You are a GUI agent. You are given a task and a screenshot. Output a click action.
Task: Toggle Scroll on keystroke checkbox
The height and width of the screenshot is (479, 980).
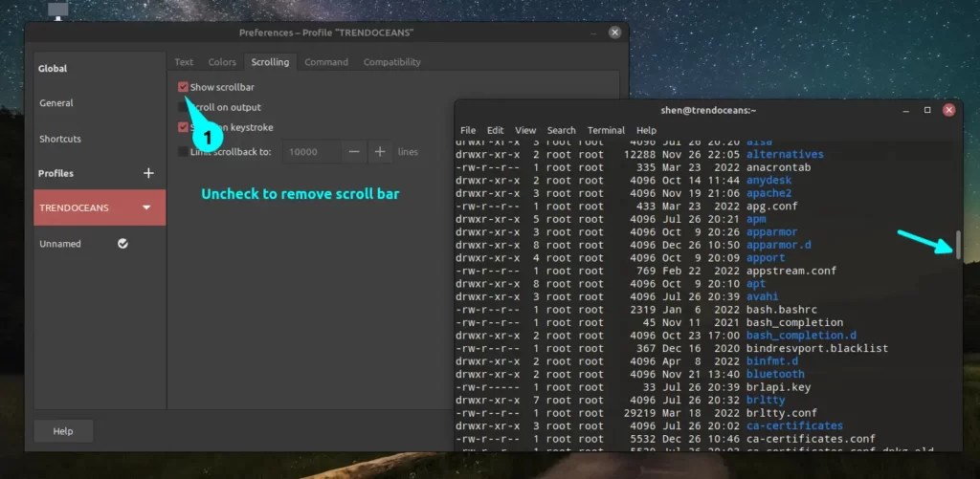[183, 127]
